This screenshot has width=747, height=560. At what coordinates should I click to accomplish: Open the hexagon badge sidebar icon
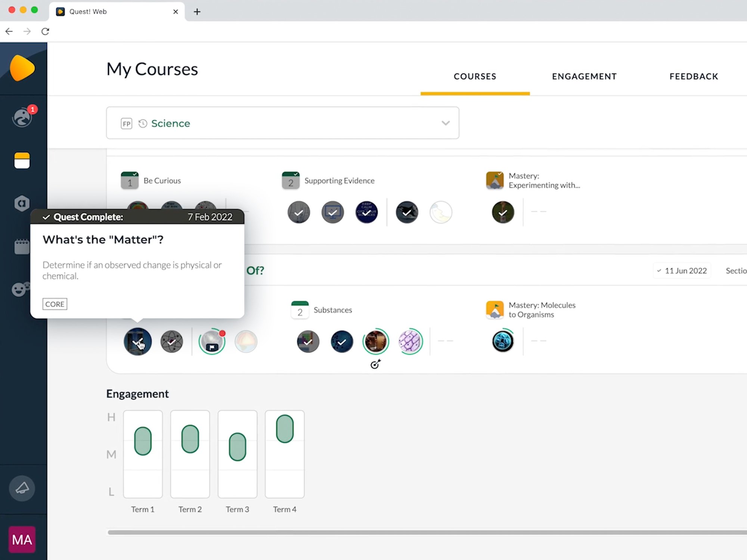point(22,203)
